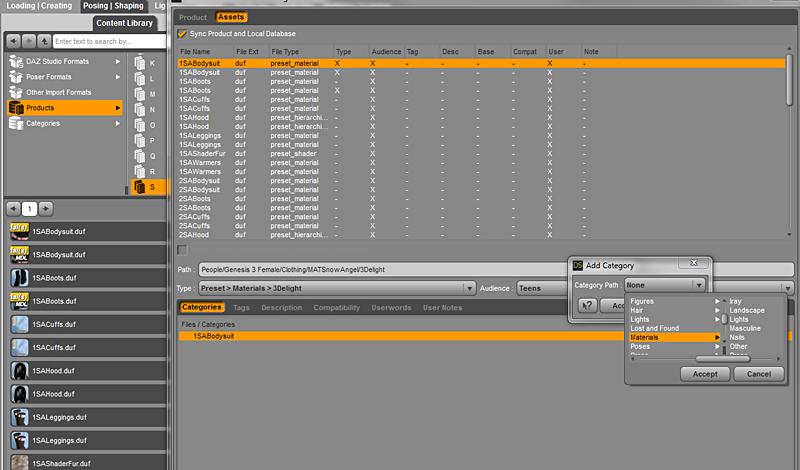Click Accept beside the Cancel button
This screenshot has width=800, height=470.
tap(705, 374)
